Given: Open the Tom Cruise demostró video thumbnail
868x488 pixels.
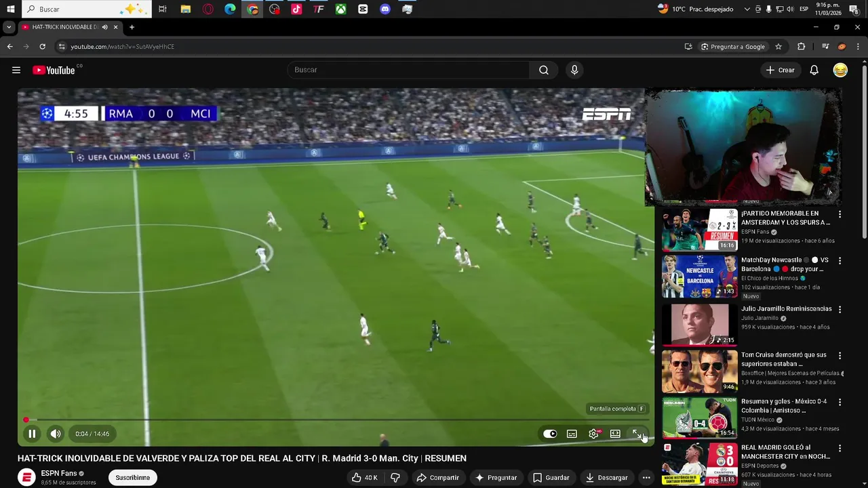Looking at the screenshot, I should (699, 371).
